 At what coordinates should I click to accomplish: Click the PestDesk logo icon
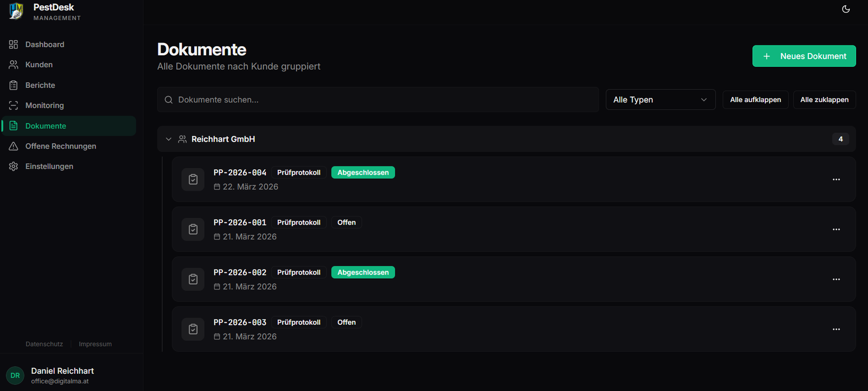click(x=16, y=11)
